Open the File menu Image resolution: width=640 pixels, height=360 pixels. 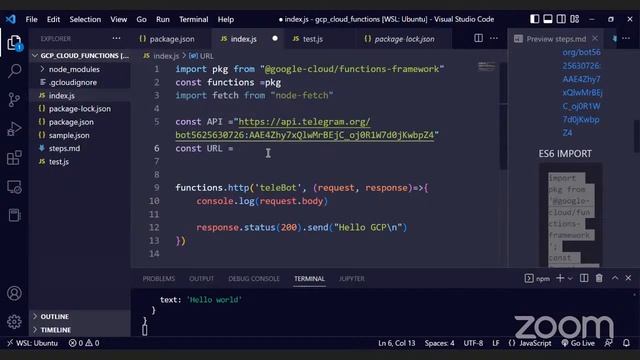click(31, 19)
